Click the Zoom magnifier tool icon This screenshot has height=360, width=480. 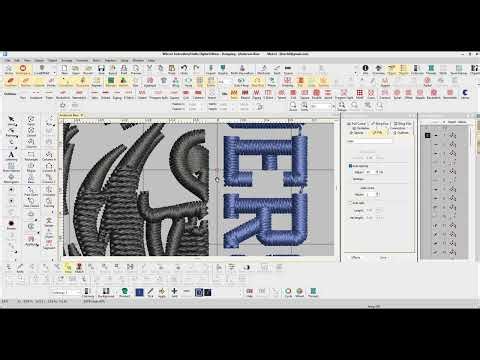pyautogui.click(x=293, y=107)
